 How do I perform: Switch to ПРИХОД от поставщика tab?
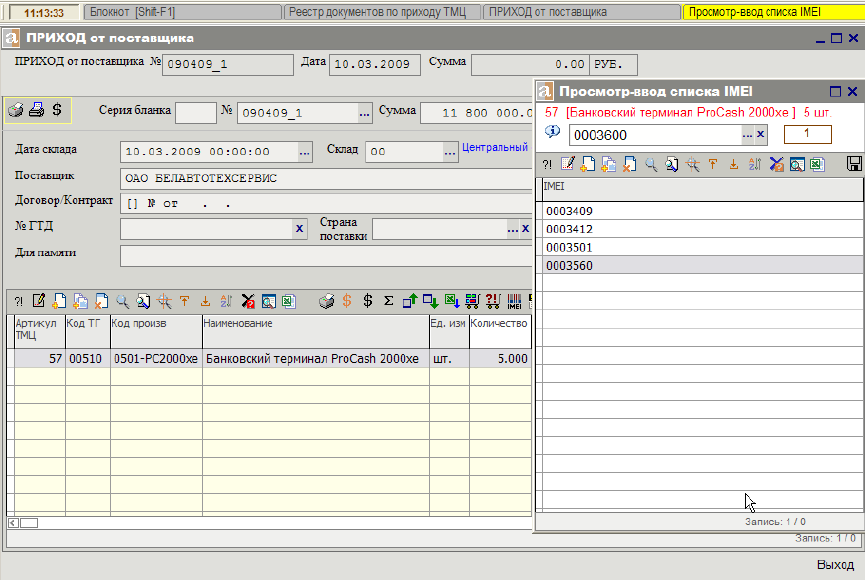[582, 12]
